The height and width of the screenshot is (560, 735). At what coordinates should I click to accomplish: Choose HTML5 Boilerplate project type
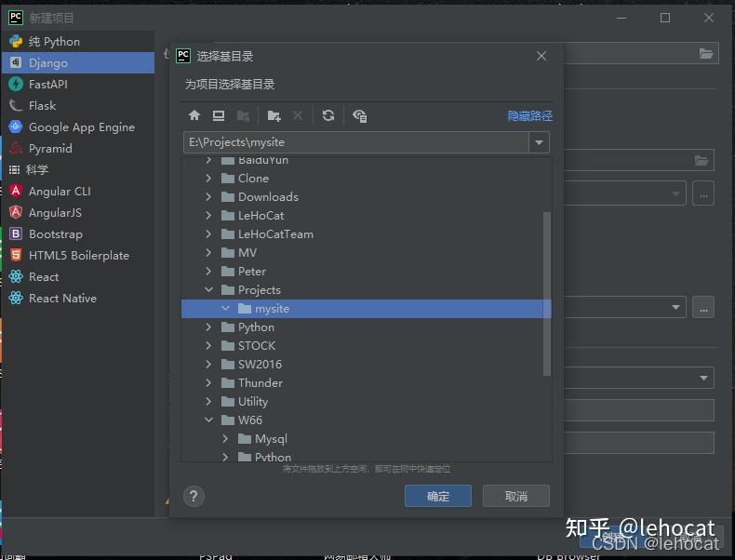78,256
